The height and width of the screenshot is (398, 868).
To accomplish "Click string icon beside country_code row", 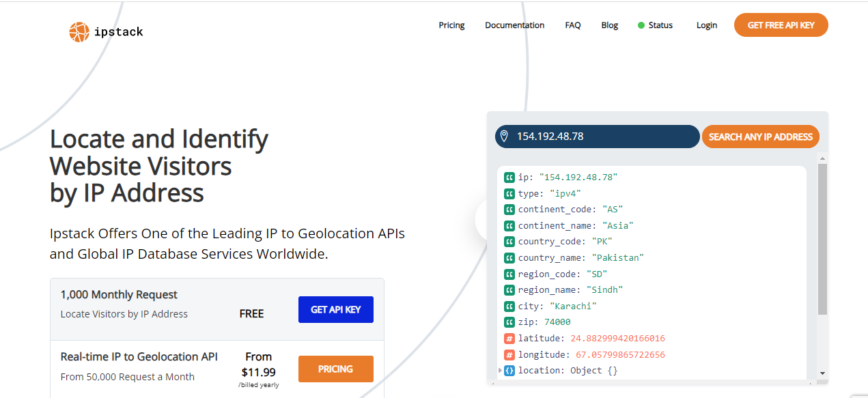I will coord(509,242).
